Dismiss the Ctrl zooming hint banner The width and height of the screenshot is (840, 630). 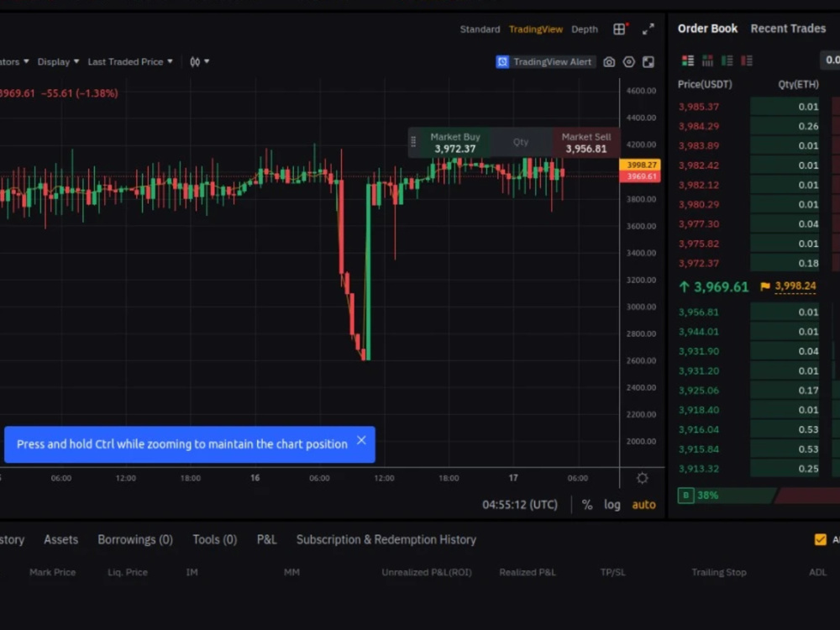(x=361, y=440)
